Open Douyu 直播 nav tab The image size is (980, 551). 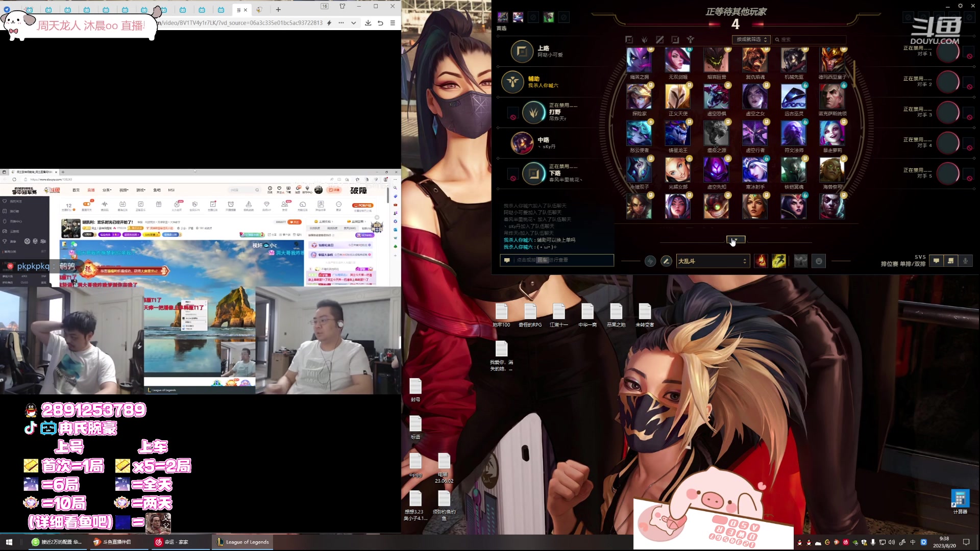pos(91,190)
